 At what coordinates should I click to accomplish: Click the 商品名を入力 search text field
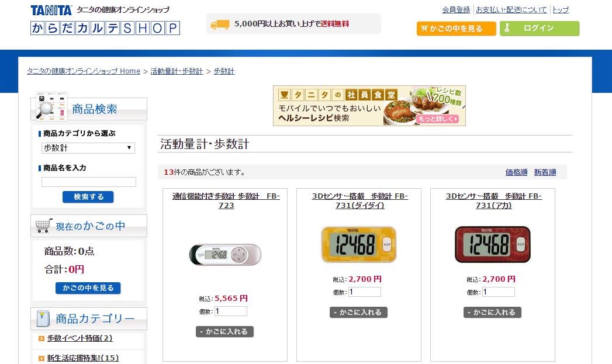[89, 182]
